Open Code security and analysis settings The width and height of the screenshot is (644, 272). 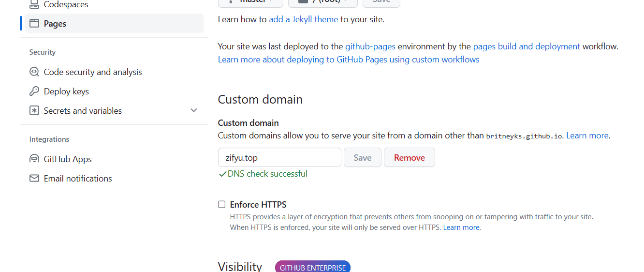point(93,72)
